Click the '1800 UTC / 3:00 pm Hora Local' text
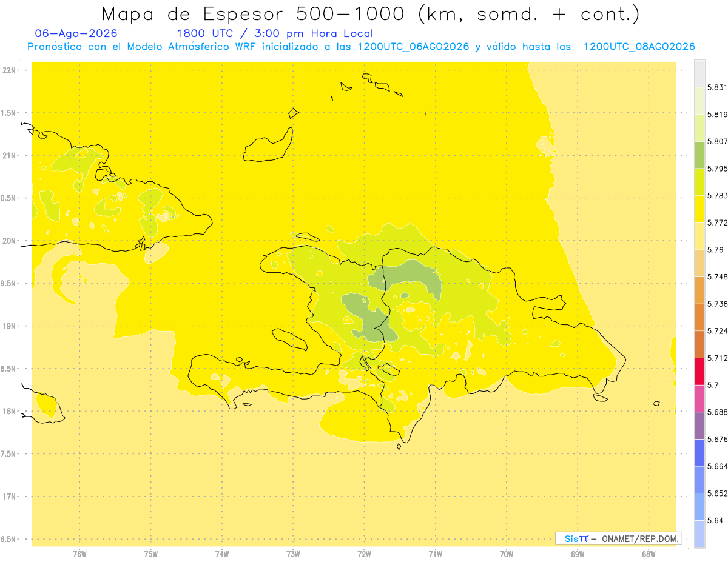This screenshot has width=728, height=562. point(275,33)
